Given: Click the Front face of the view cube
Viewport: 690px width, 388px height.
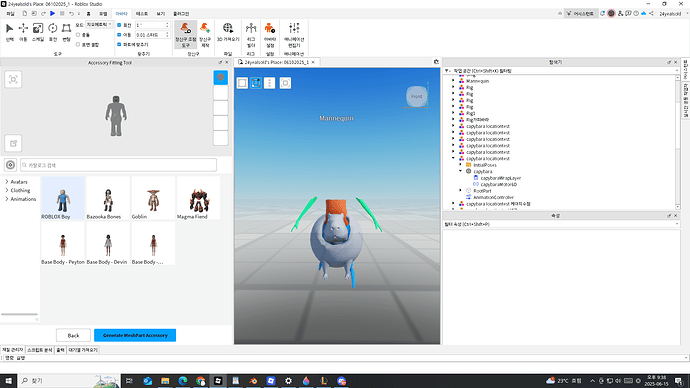Looking at the screenshot, I should 416,96.
